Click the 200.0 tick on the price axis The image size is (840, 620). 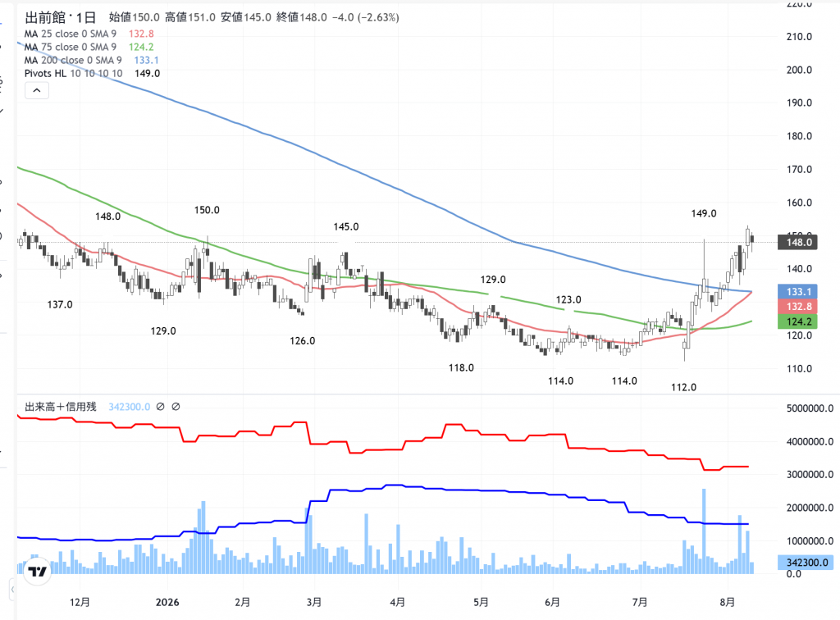point(799,71)
